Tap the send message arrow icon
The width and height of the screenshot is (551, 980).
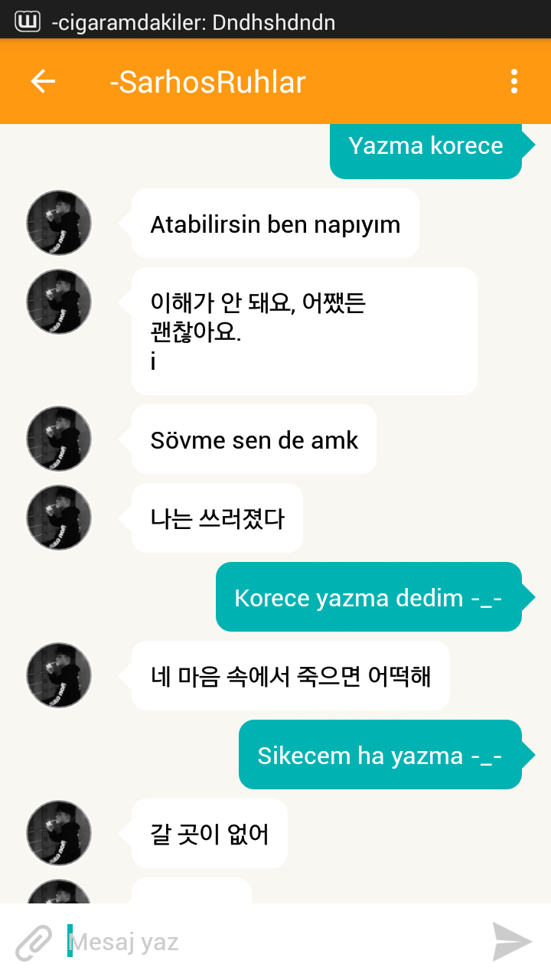click(512, 942)
